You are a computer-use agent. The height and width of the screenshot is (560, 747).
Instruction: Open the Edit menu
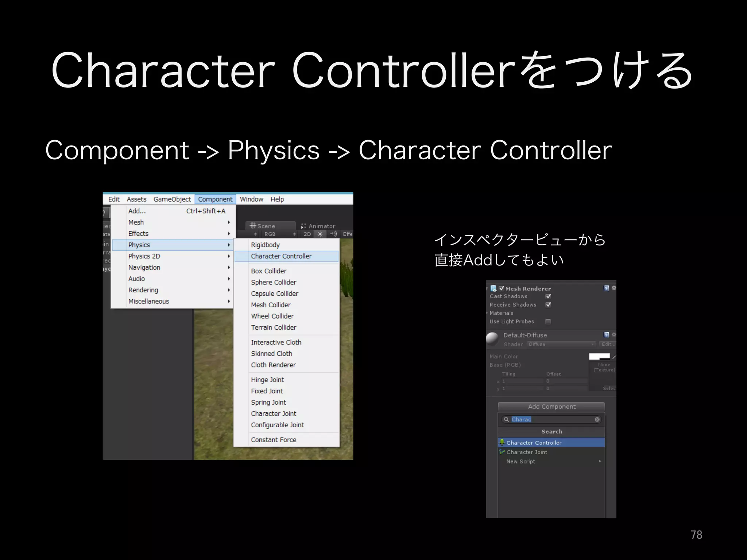pos(114,199)
